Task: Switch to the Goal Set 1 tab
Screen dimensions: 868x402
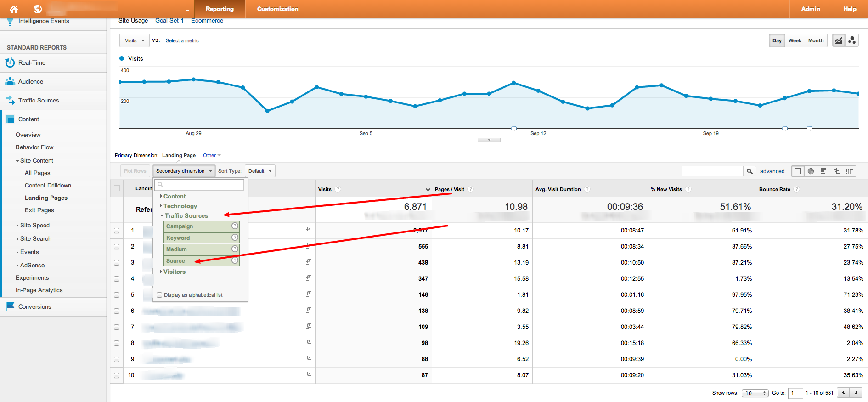Action: click(x=169, y=21)
